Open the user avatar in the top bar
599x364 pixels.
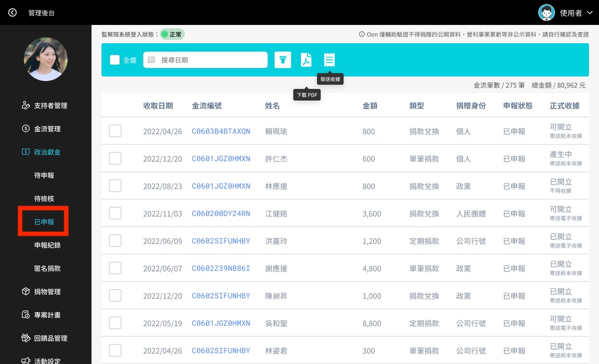coord(546,12)
